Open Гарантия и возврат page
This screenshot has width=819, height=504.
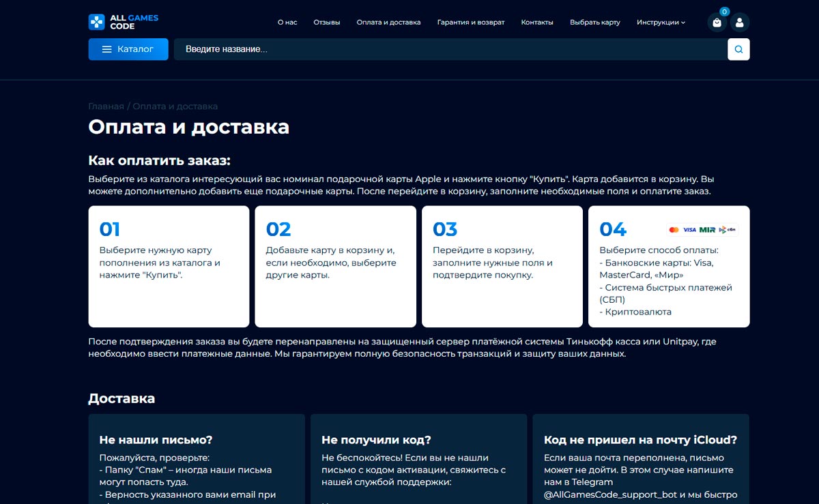[471, 23]
